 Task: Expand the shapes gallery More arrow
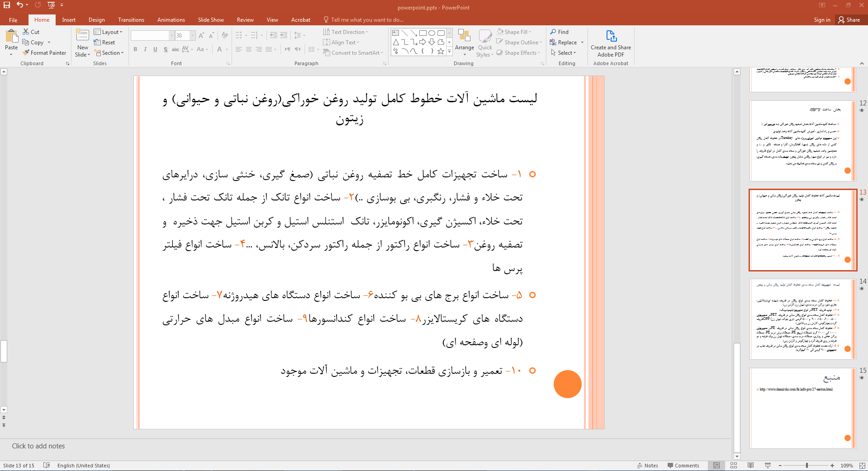click(449, 52)
